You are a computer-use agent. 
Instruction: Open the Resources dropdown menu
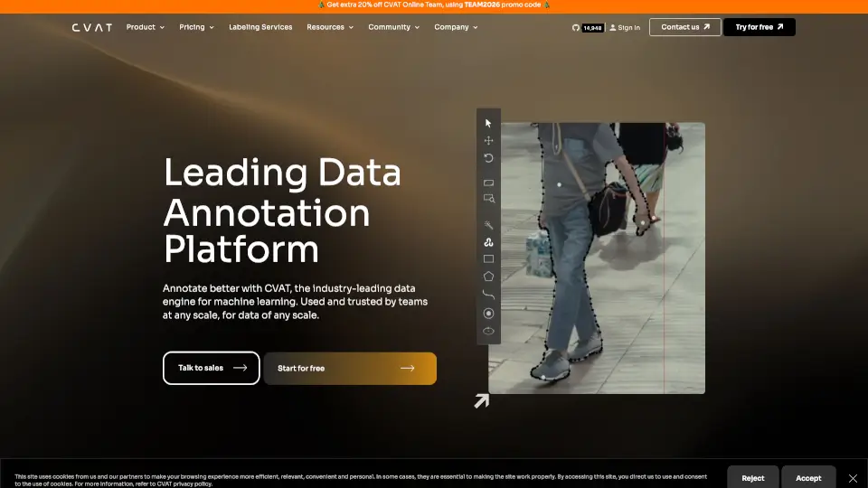point(330,27)
